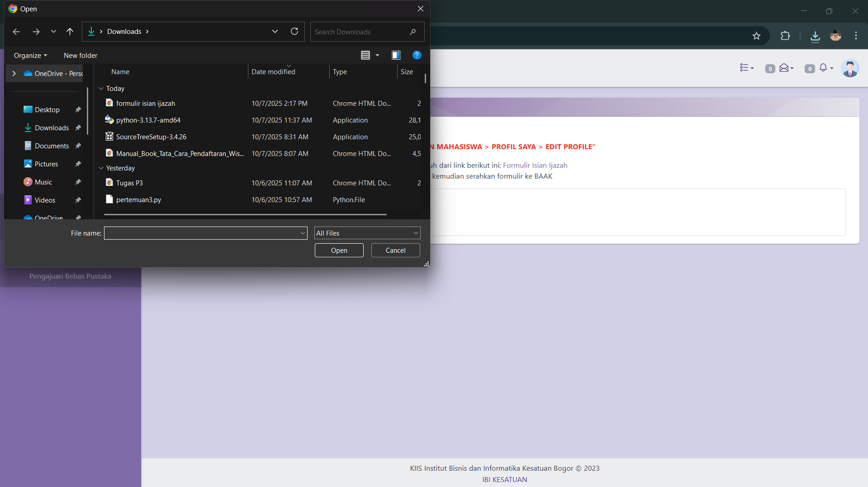Expand OneDrive tree node

click(x=14, y=73)
